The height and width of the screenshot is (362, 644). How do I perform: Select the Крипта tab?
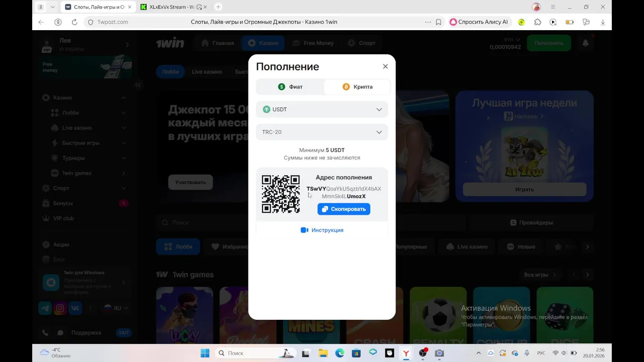[x=357, y=87]
